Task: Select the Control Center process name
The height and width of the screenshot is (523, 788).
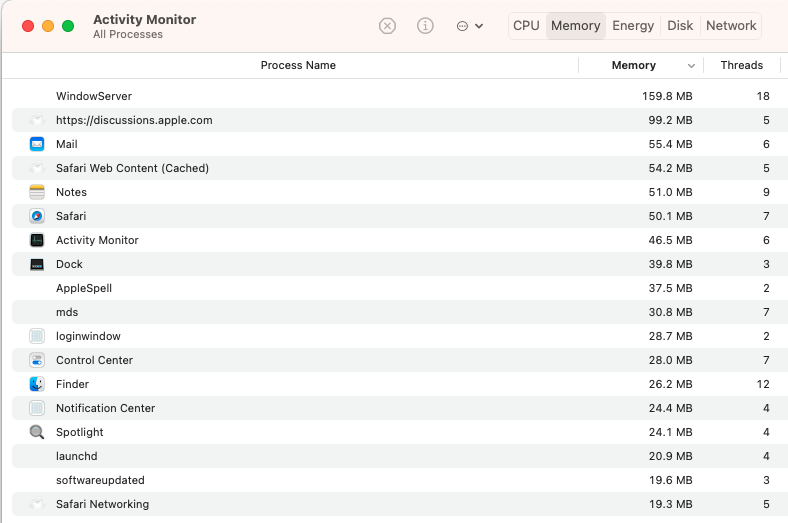Action: click(x=94, y=360)
